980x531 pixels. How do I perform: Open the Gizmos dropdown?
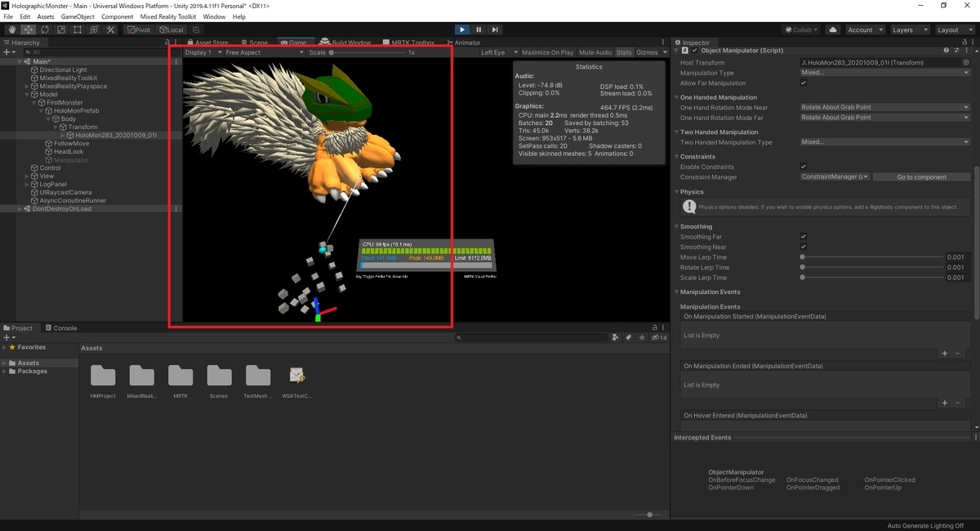650,52
